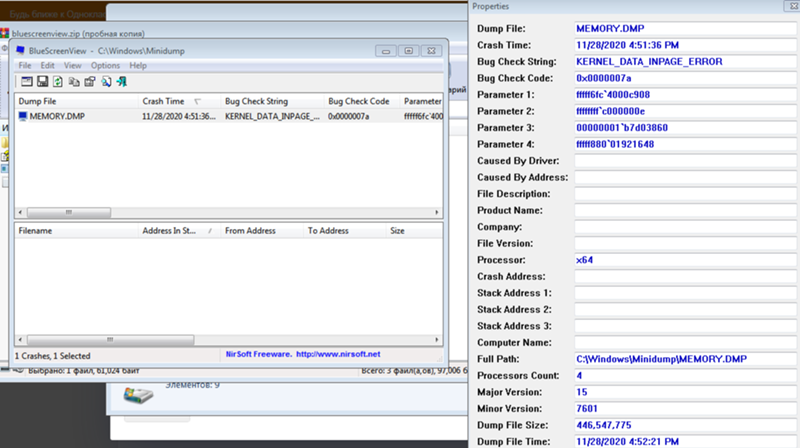Open Advanced Options from the BlueScreenView toolbar

(27, 82)
